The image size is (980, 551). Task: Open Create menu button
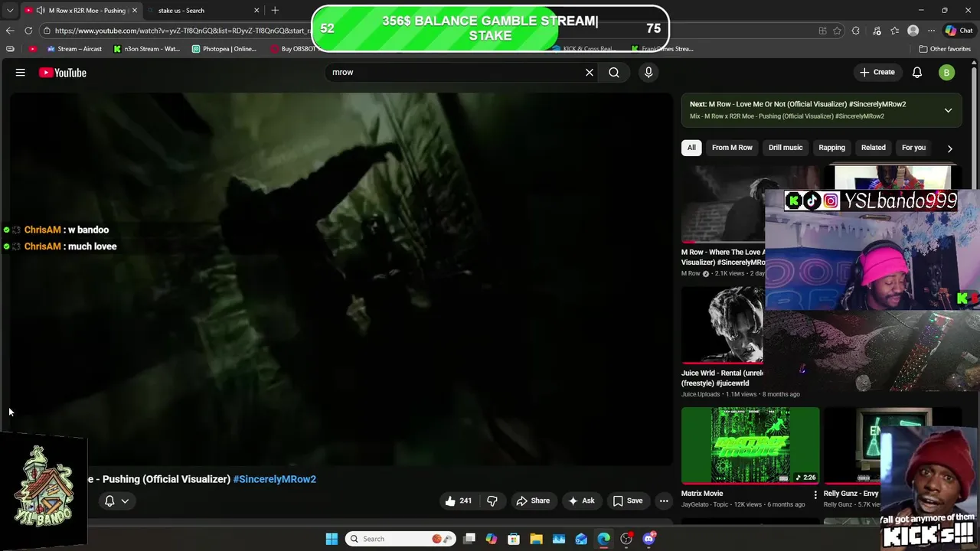pos(877,73)
